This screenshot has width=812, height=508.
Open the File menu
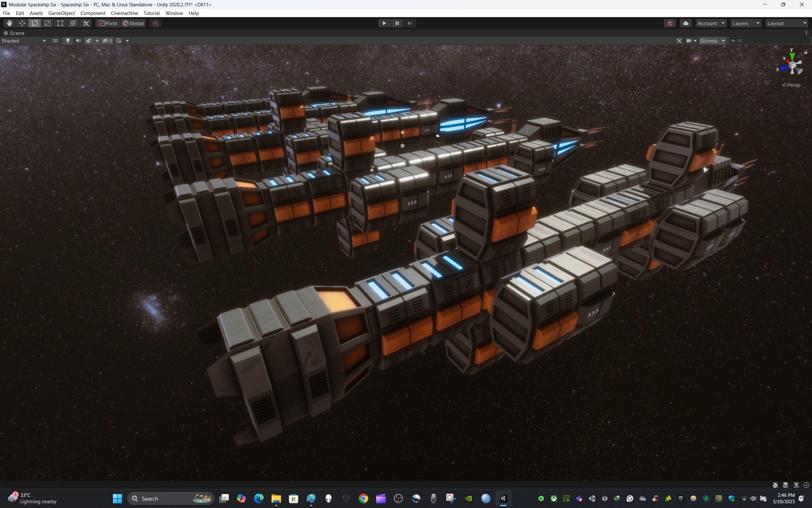6,13
